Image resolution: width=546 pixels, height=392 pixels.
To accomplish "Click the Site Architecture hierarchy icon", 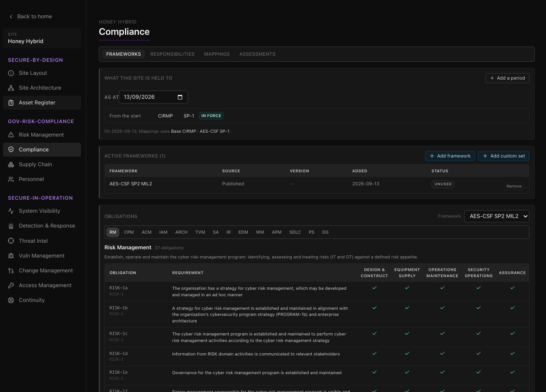I will coord(11,88).
